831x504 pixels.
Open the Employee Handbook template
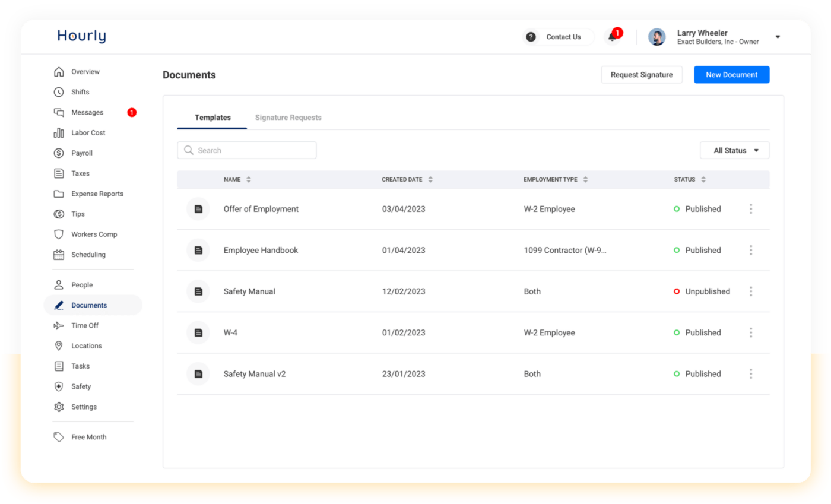261,251
